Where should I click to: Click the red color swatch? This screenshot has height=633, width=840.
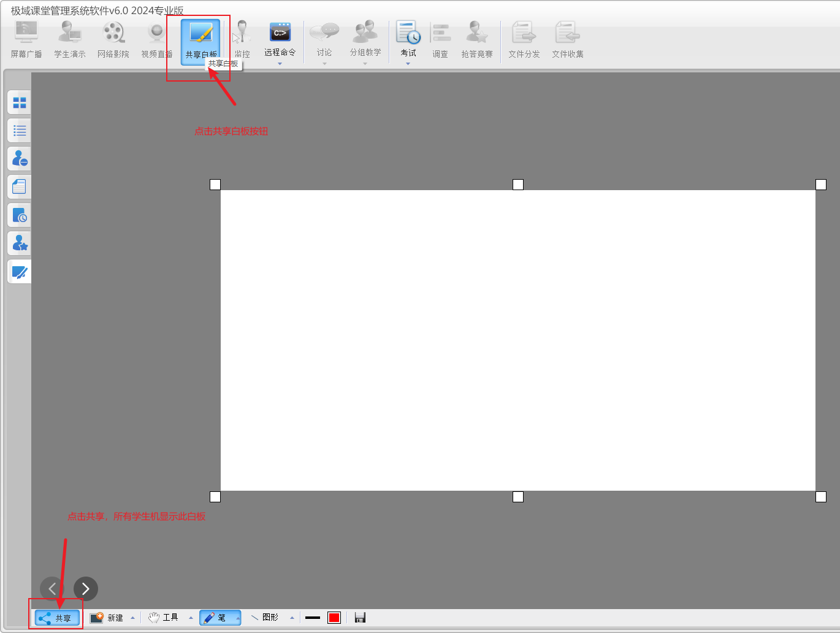[334, 618]
